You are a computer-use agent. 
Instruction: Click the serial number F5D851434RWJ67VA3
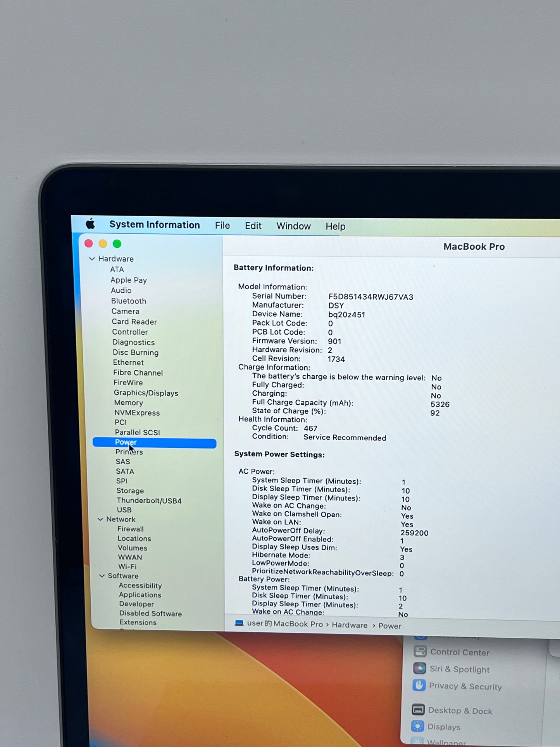[370, 297]
